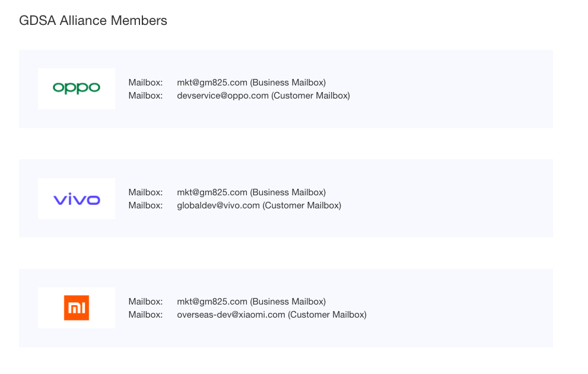Click second Mailbox label in vivo card

(145, 205)
